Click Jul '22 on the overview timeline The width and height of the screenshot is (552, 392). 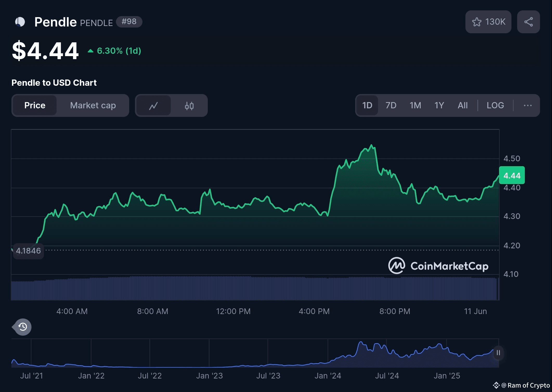(150, 376)
